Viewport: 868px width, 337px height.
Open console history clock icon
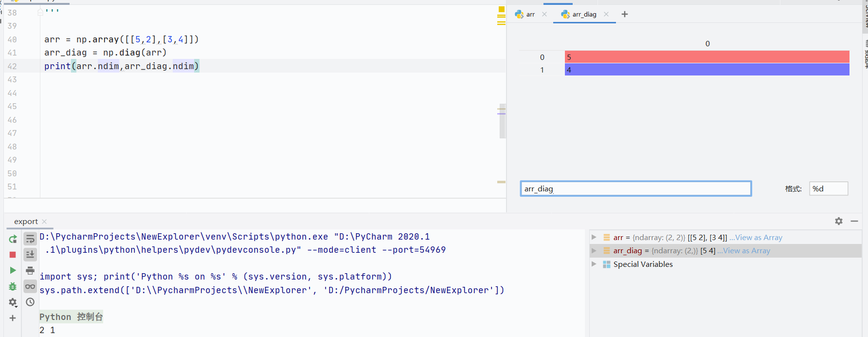click(30, 302)
